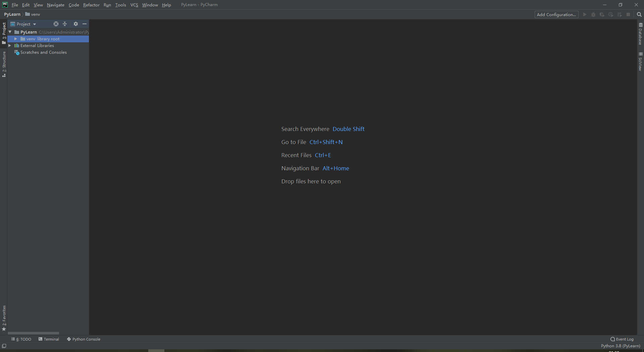Open the Run menu
Viewport: 644px width, 352px height.
click(107, 5)
